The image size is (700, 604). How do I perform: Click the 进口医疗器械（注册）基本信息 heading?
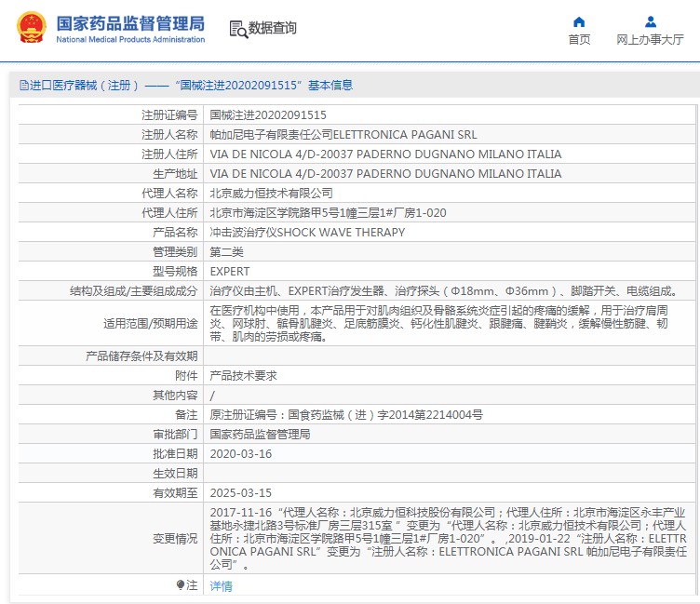point(186,85)
